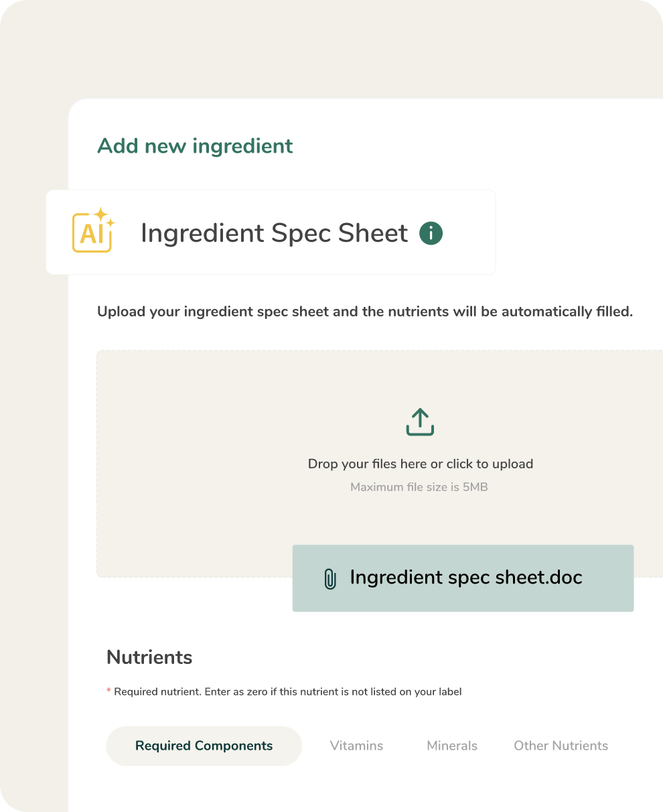This screenshot has width=663, height=812.
Task: Switch to the Vitamins tab
Action: 356,746
